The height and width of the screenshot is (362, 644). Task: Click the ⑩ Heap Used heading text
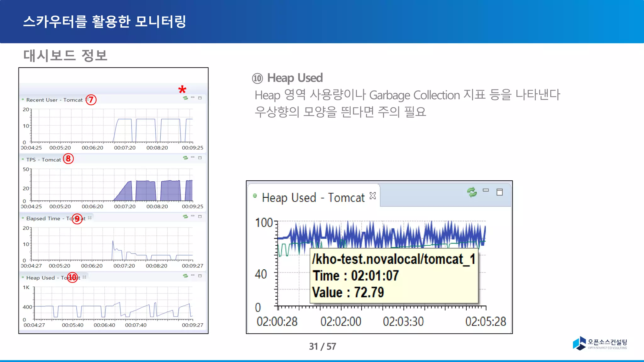tap(287, 78)
